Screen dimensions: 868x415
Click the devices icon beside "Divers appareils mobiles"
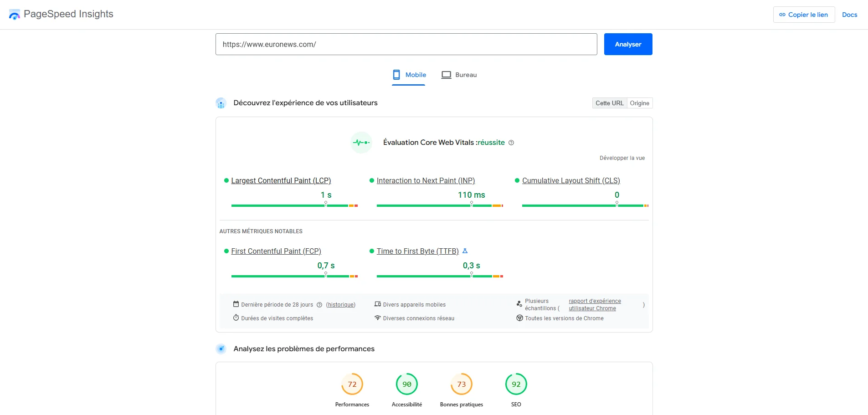(x=378, y=304)
